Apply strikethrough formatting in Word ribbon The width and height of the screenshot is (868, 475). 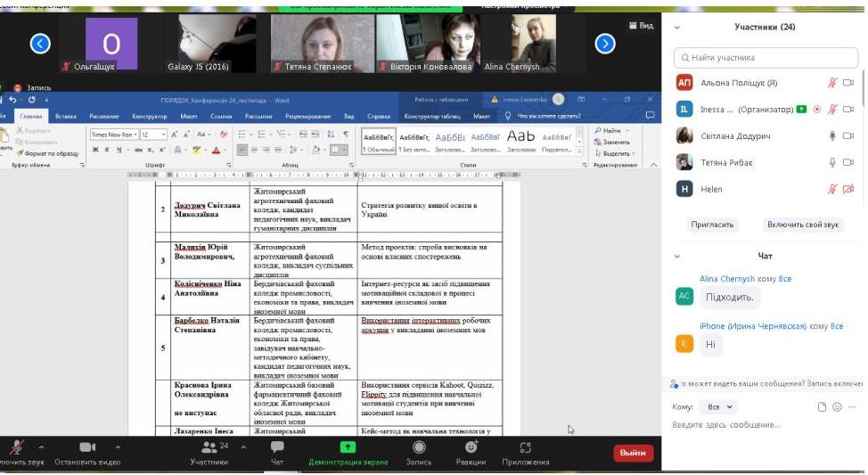click(138, 150)
